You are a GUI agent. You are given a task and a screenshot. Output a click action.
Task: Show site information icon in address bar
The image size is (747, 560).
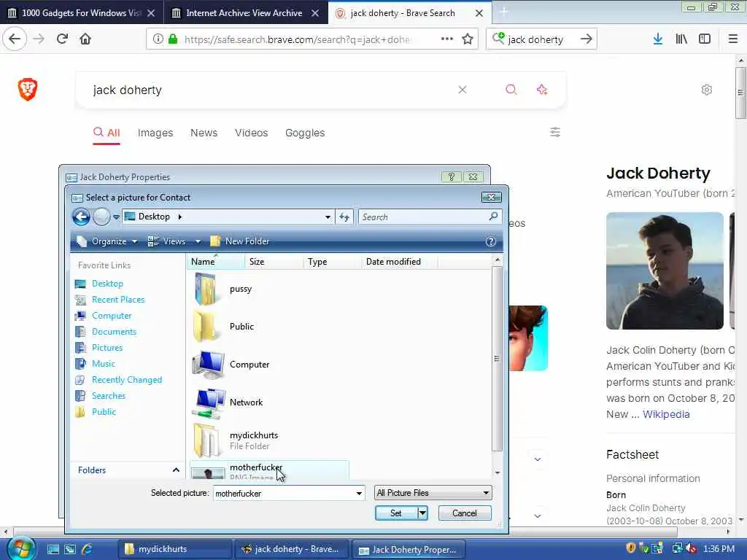[x=158, y=39]
